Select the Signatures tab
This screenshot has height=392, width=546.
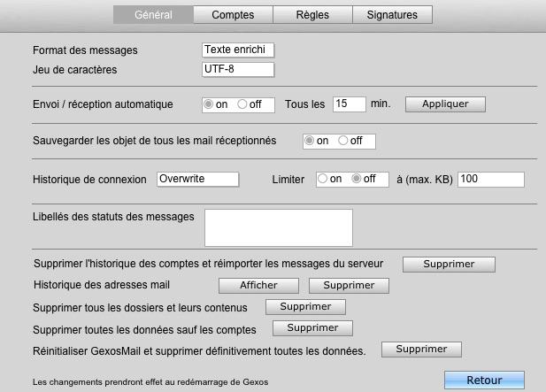click(392, 15)
